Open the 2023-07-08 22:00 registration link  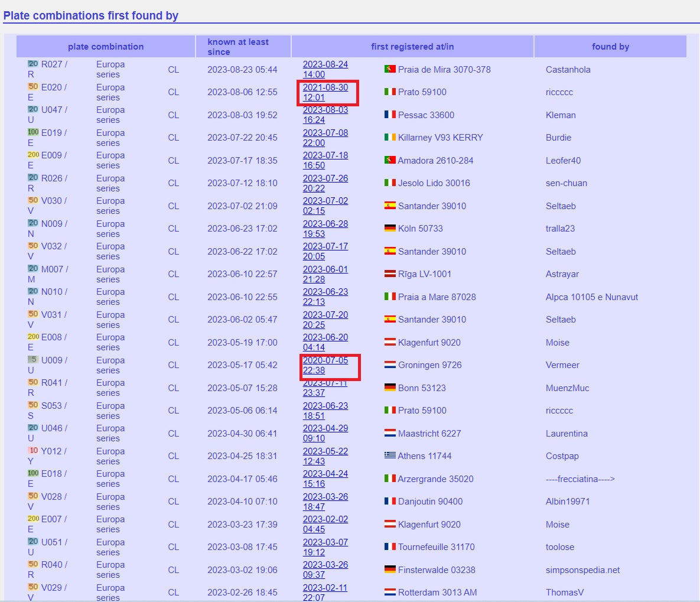325,138
